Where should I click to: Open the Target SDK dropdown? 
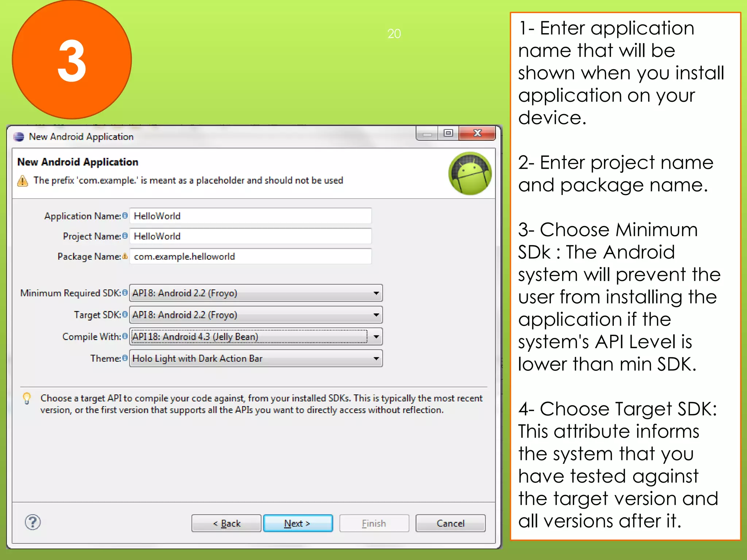[x=256, y=315]
